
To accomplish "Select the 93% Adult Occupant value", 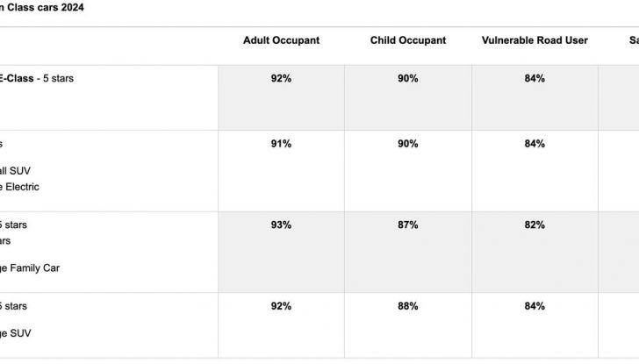I will click(x=281, y=225).
